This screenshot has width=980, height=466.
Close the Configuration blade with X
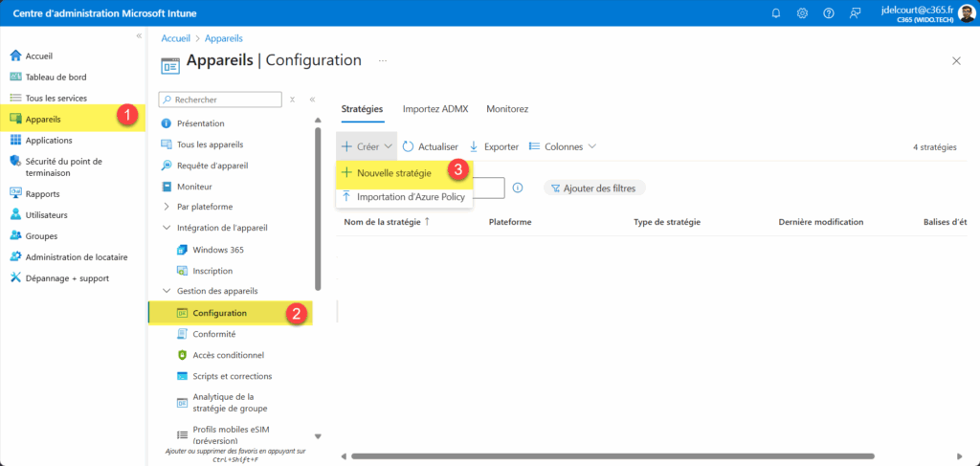956,60
